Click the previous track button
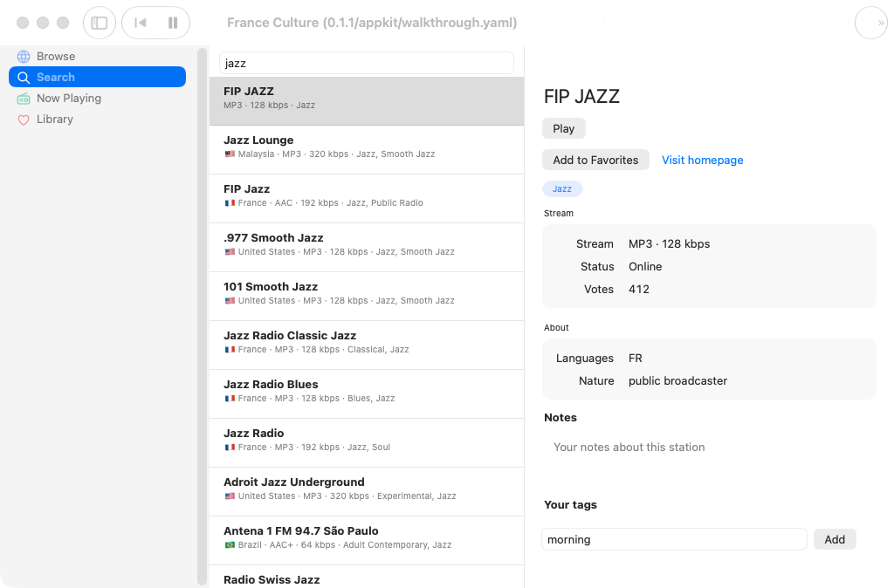Screen dimensions: 894x588 (x=140, y=23)
